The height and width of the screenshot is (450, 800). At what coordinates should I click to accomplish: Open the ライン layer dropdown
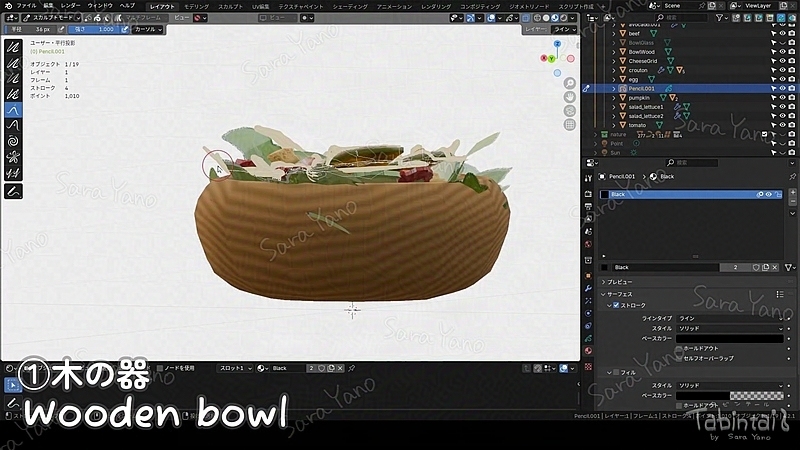[564, 30]
